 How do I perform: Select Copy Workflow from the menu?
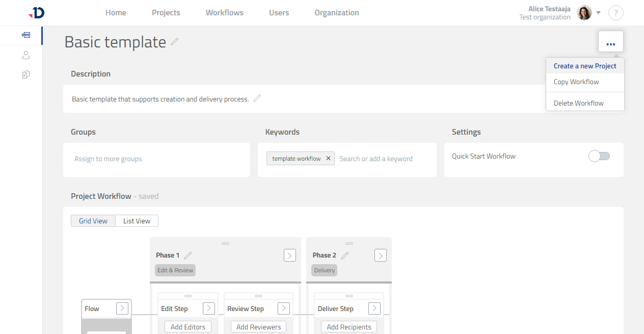click(x=576, y=82)
